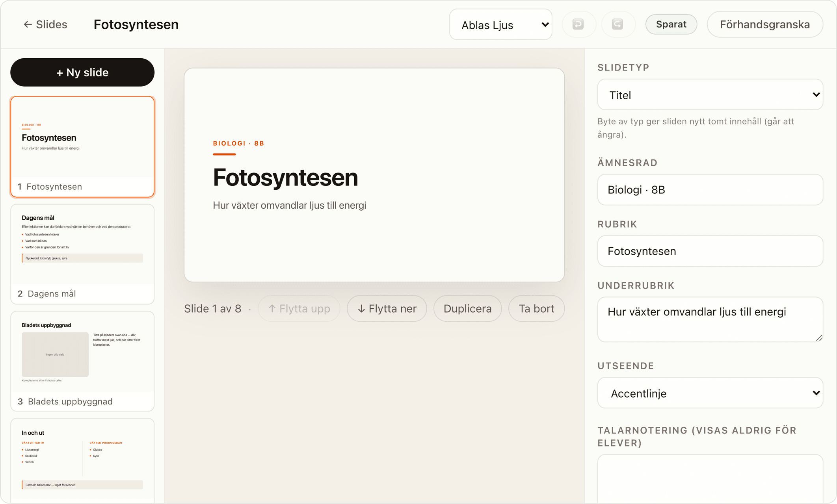Viewport: 837px width, 504px height.
Task: Go back via the Slides arrow link
Action: 45,24
